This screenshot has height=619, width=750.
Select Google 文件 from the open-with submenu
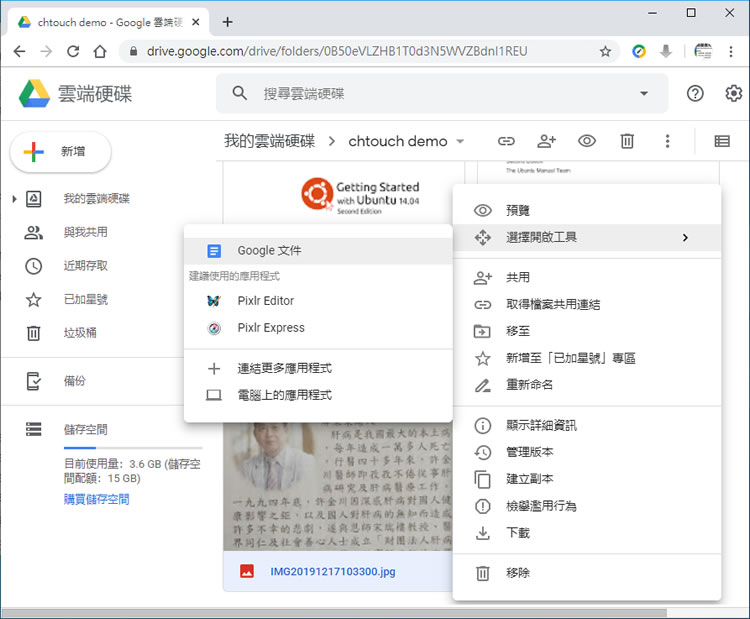pos(269,251)
